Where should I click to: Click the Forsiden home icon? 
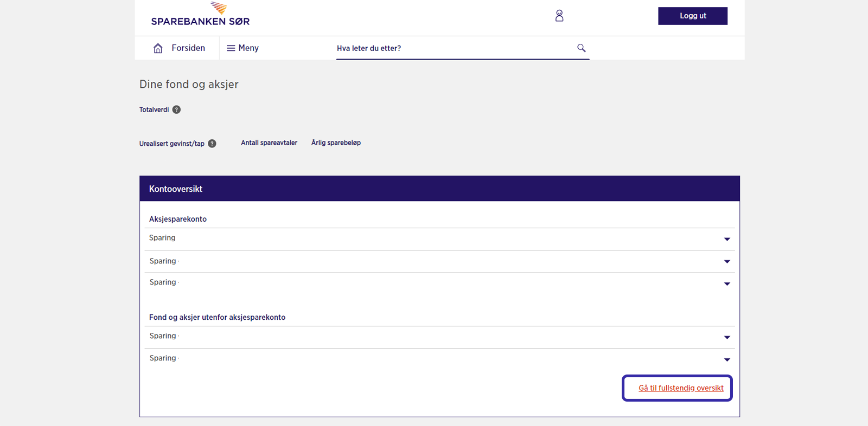pyautogui.click(x=158, y=48)
